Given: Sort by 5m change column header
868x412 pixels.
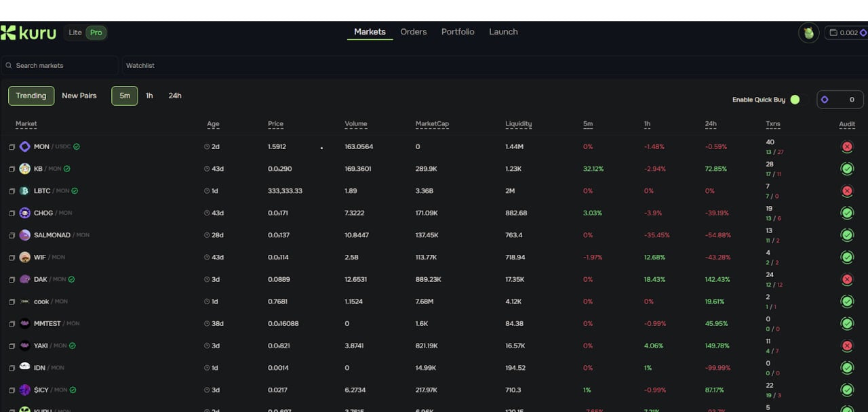Looking at the screenshot, I should click(x=588, y=124).
